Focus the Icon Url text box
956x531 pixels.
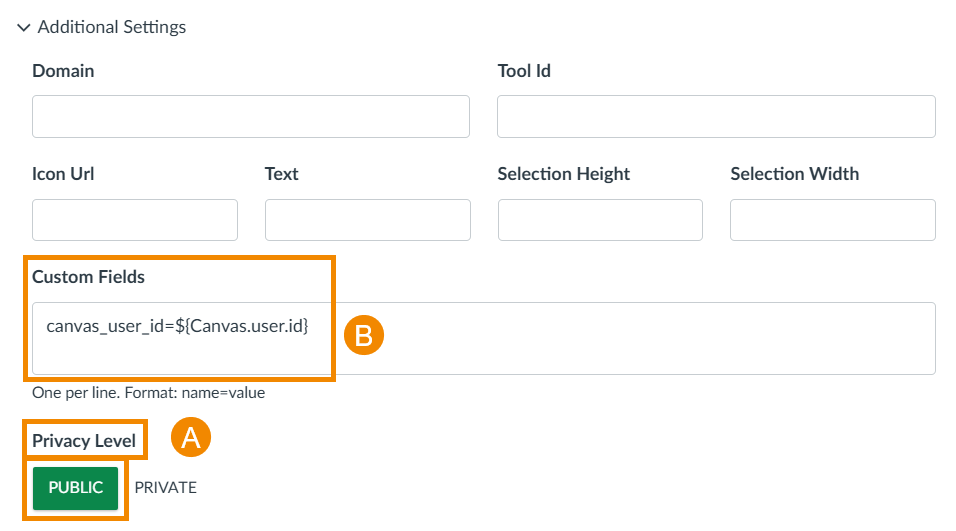click(x=135, y=220)
